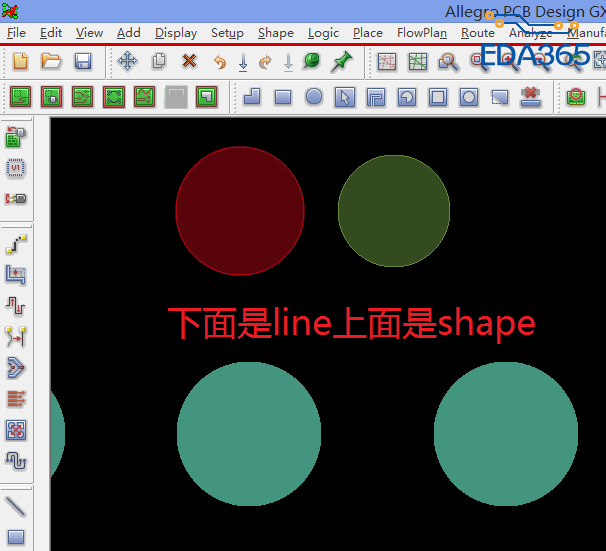Click the last green shape mode icon
Viewport: 606px width, 551px height.
pos(207,97)
